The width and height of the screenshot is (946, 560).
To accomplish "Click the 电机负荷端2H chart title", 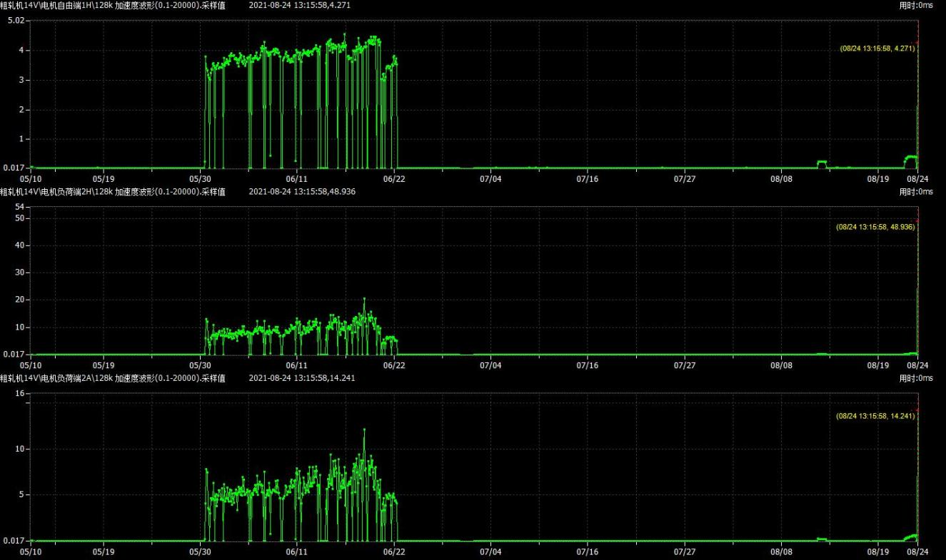I will coord(113,192).
